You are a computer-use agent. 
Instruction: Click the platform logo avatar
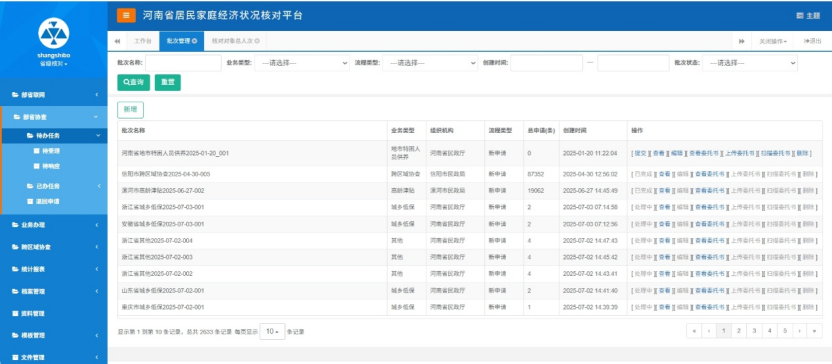pos(54,33)
